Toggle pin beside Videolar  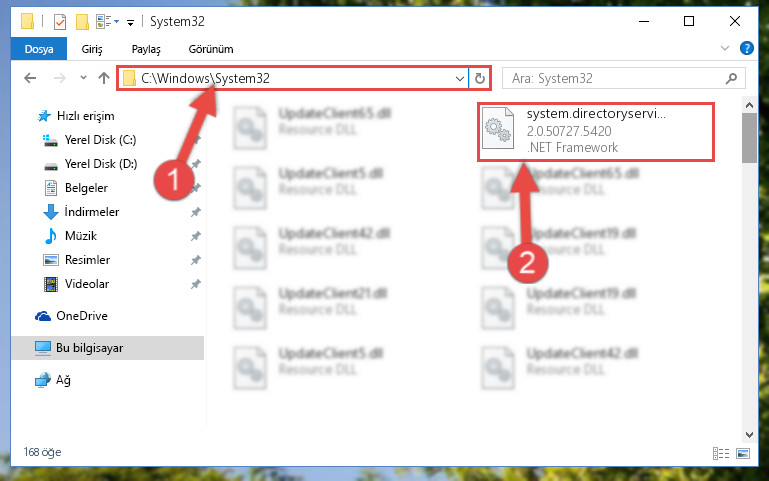(x=196, y=284)
